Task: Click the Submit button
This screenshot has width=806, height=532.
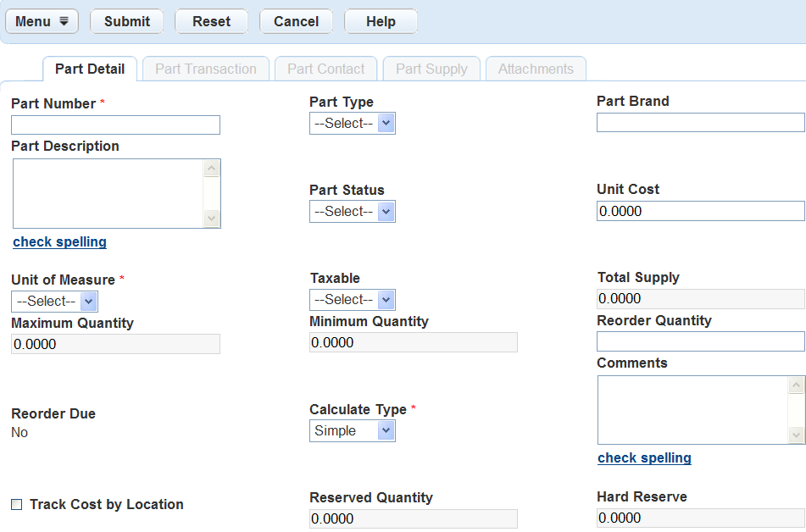Action: point(126,22)
